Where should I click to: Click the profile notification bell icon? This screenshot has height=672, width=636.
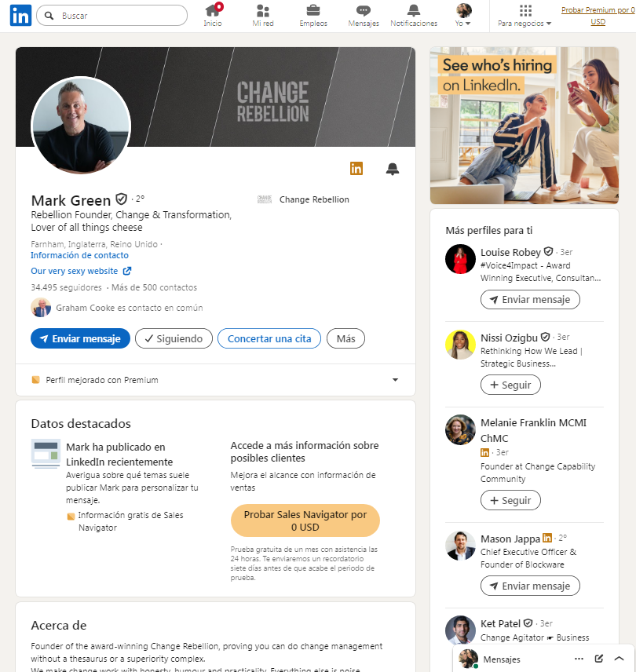(393, 169)
